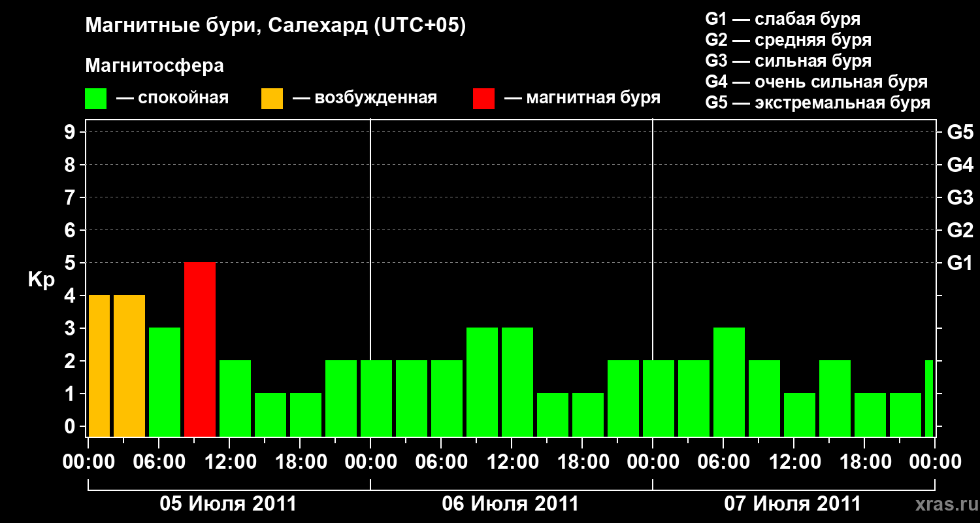Click the 'G5' label on the right axis

960,132
